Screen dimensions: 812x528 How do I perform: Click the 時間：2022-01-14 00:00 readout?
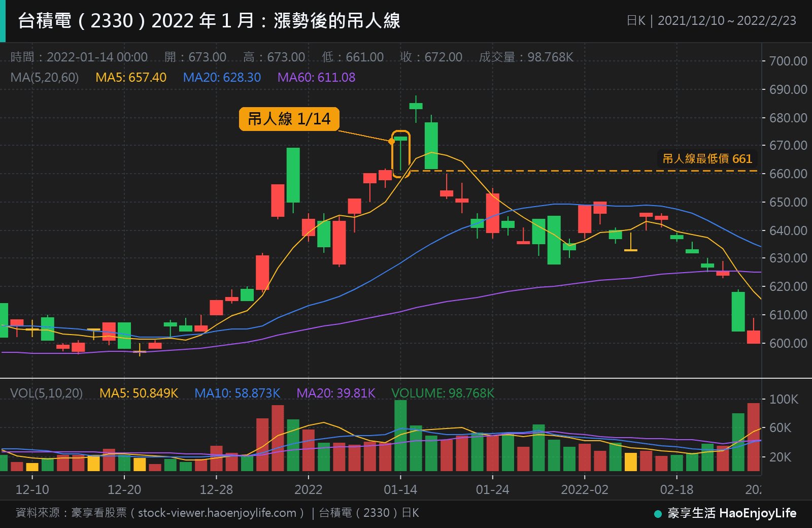[79, 57]
